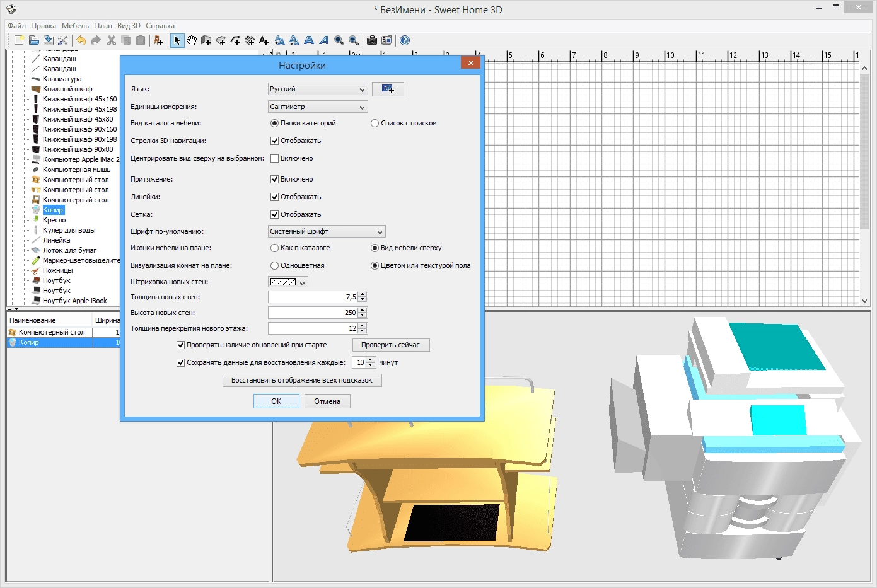Open the Правка menu
This screenshot has width=877, height=588.
pos(44,26)
